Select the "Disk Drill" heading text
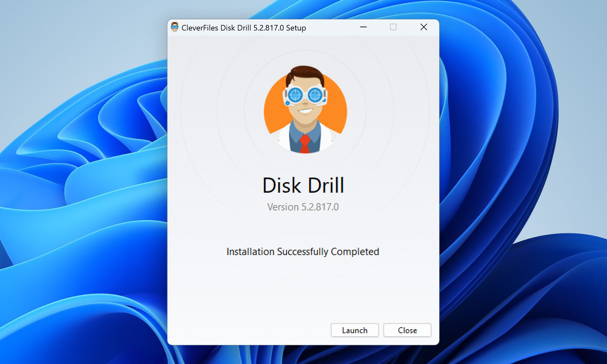 303,185
